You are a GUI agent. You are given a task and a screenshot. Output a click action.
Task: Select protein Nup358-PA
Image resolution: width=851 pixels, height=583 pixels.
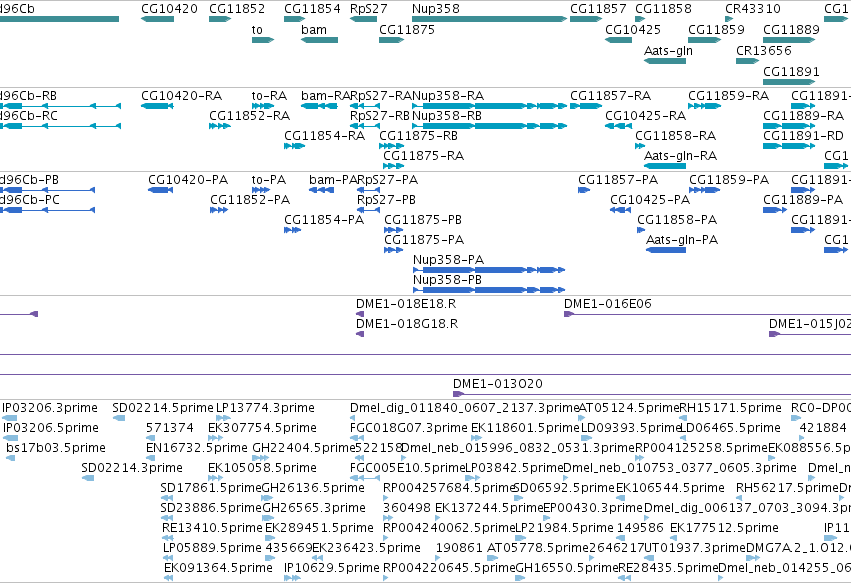pos(489,270)
